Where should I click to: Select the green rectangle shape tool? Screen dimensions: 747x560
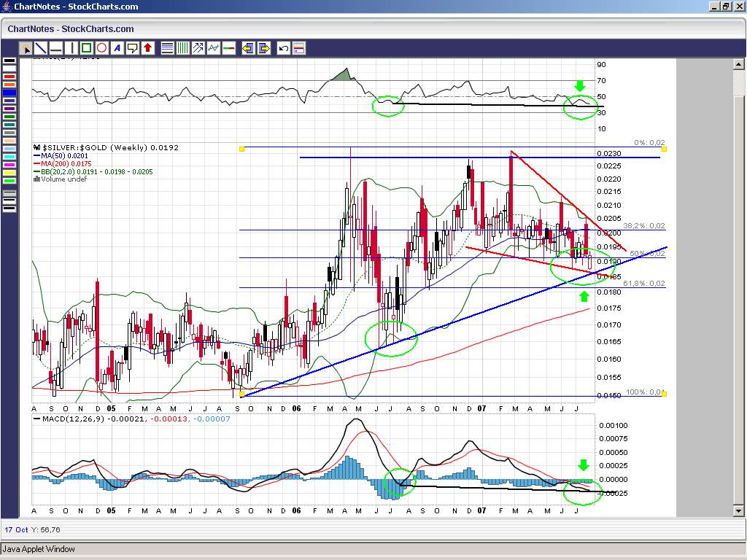(x=87, y=49)
